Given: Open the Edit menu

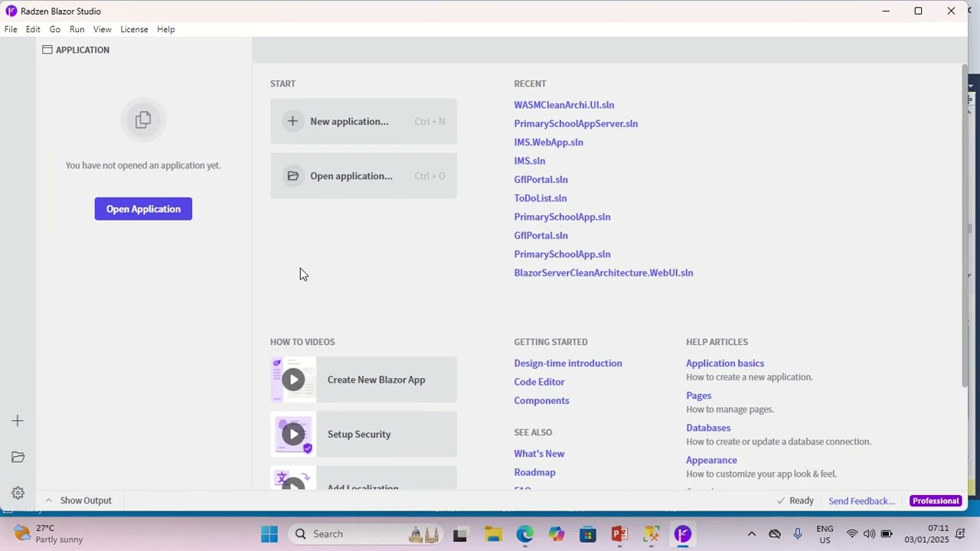Looking at the screenshot, I should [x=33, y=29].
